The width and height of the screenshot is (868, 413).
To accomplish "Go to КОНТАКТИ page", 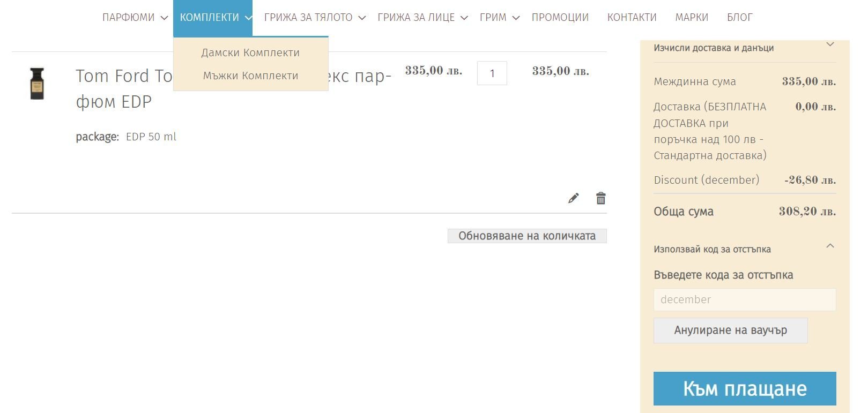I will point(632,17).
